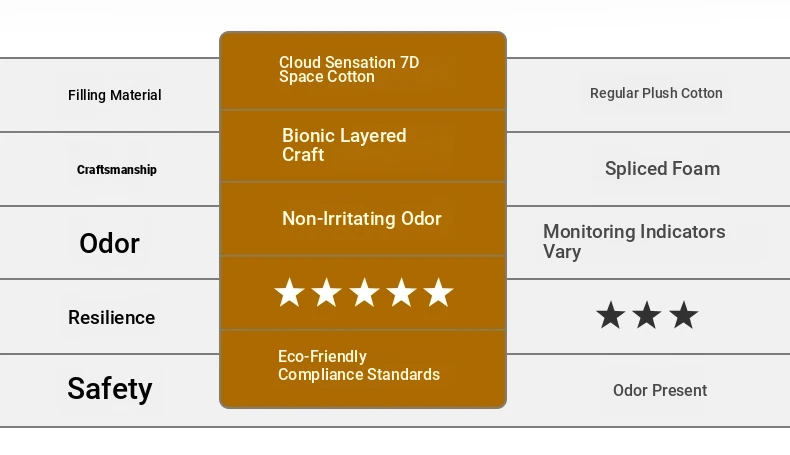Select the "Craftsmanship" row label
Viewport: 790px width, 455px height.
(x=117, y=169)
